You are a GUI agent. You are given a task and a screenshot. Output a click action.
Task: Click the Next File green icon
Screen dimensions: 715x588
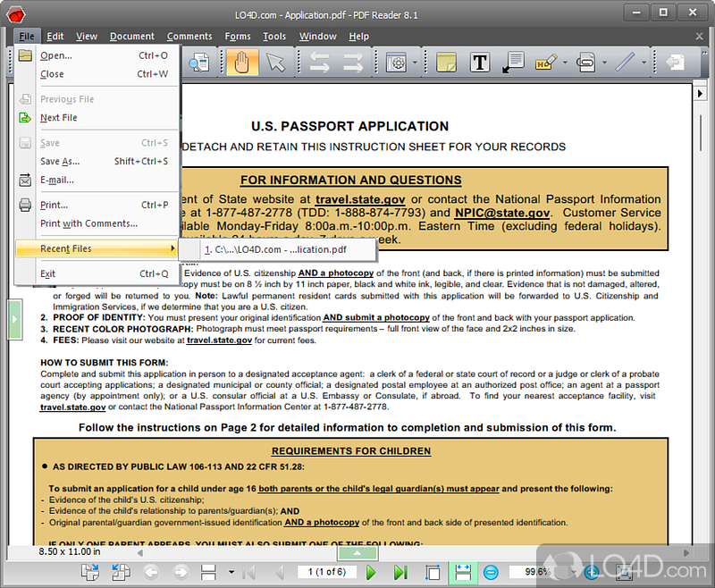click(25, 118)
